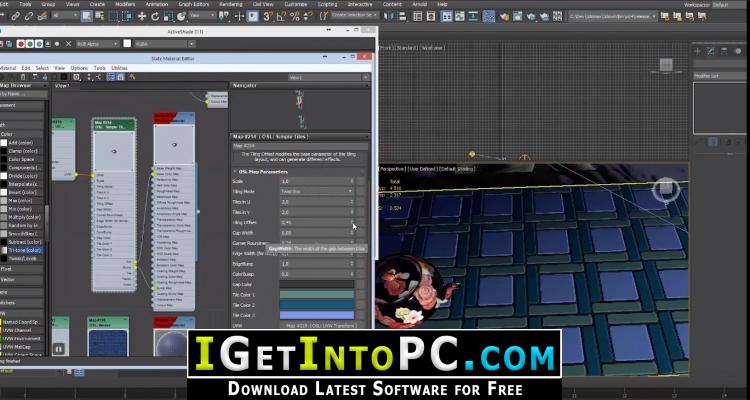
Task: Click the pause button in Material Editor
Action: point(58,349)
